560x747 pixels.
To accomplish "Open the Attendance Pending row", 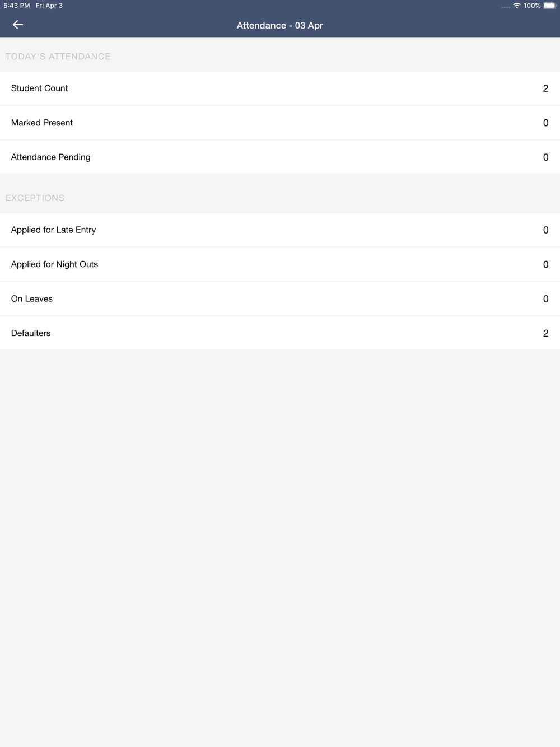I will [280, 157].
